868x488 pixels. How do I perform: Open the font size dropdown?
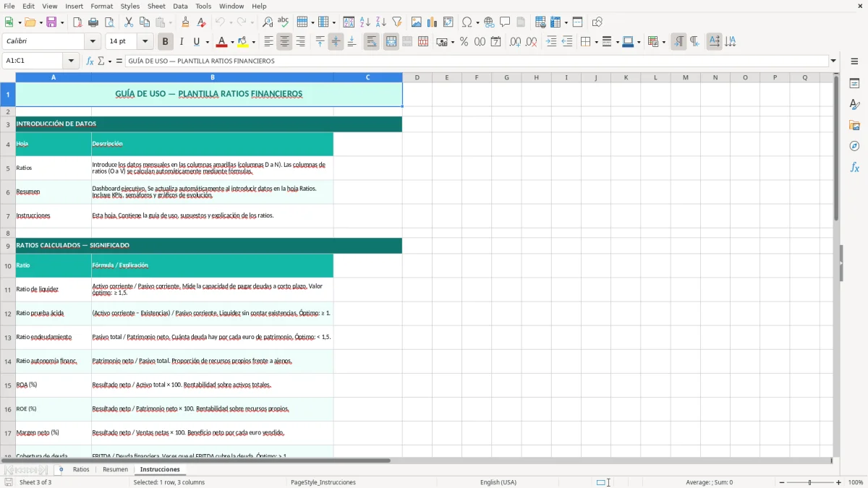(145, 42)
